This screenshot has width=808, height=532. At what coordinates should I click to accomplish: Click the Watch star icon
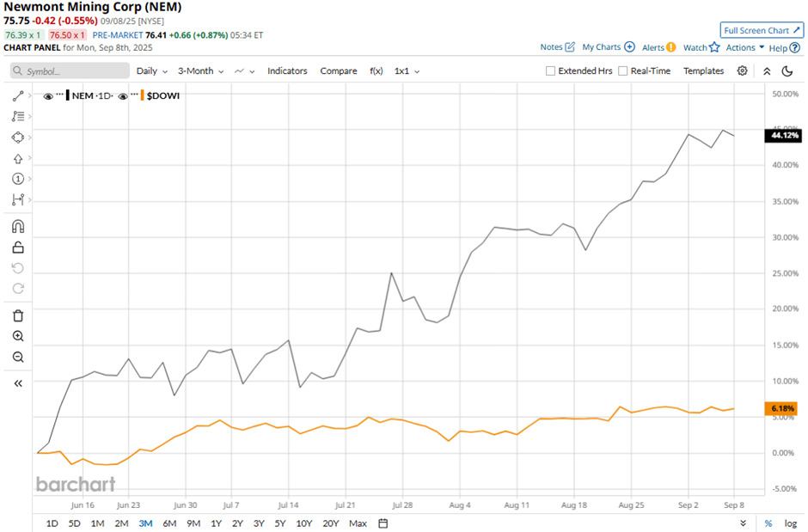tap(714, 47)
